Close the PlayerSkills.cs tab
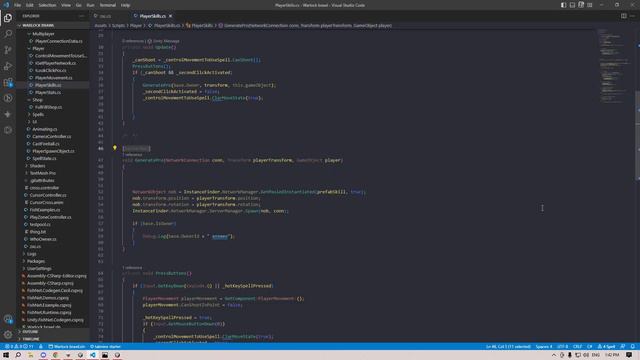This screenshot has height=360, width=640. tap(170, 16)
